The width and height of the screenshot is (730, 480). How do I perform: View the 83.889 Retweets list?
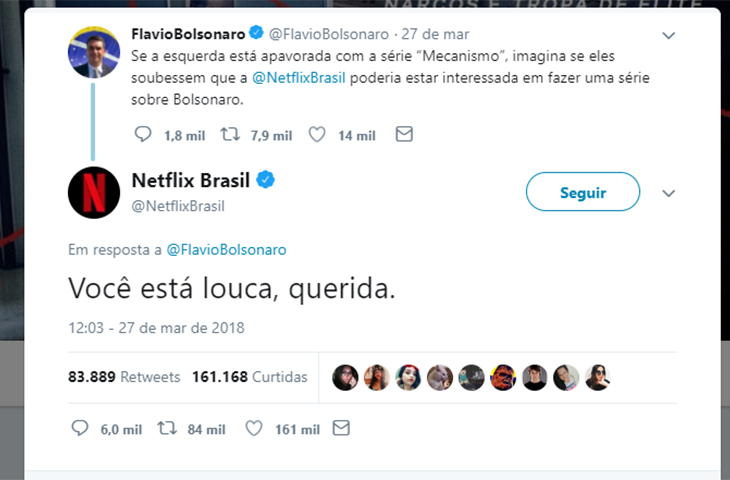124,377
